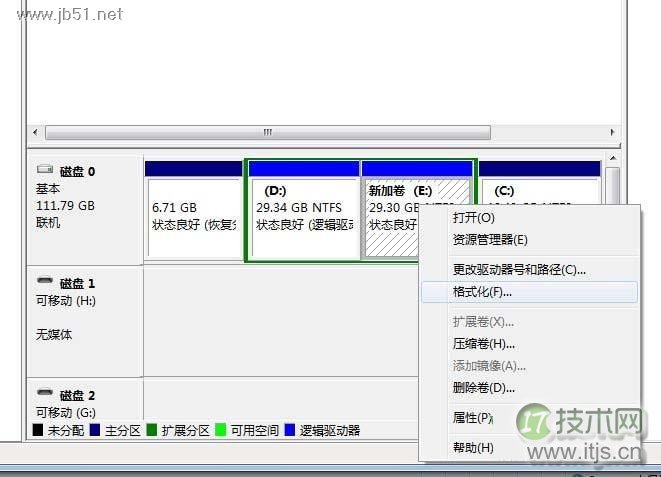Choose 删除卷(D)... menu entry

click(x=529, y=388)
